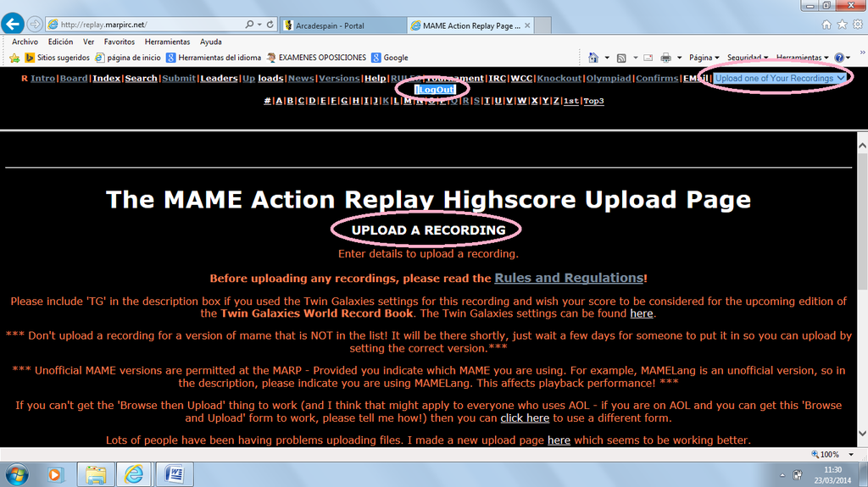The height and width of the screenshot is (487, 868).
Task: Expand the command bar overflow chevron
Action: (x=862, y=53)
